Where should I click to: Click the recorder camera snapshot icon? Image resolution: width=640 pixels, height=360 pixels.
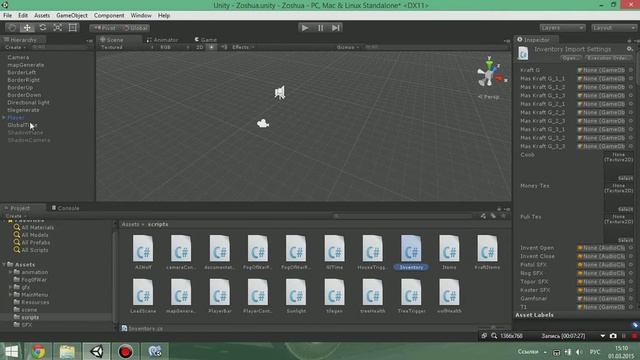[x=613, y=336]
